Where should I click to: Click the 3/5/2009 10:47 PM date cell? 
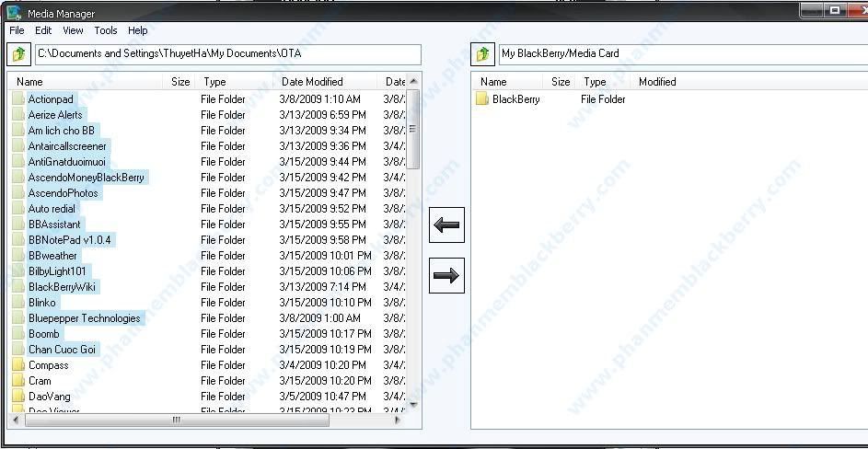coord(323,396)
